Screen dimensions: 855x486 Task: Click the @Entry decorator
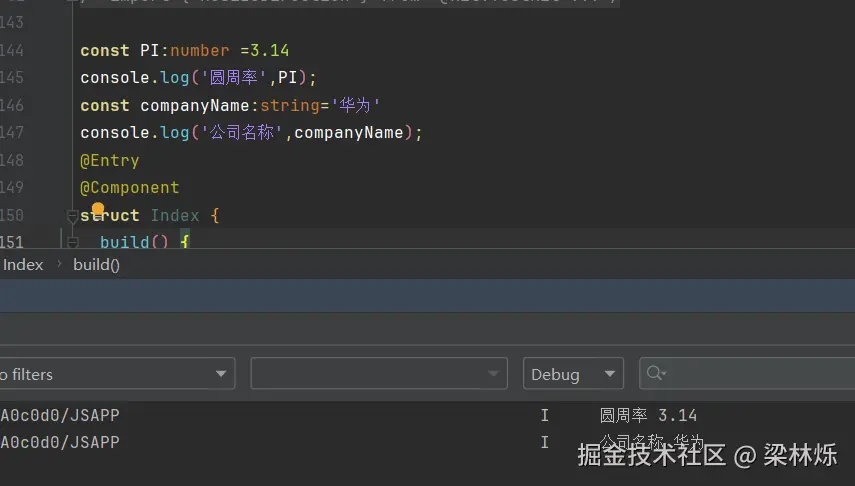(110, 160)
